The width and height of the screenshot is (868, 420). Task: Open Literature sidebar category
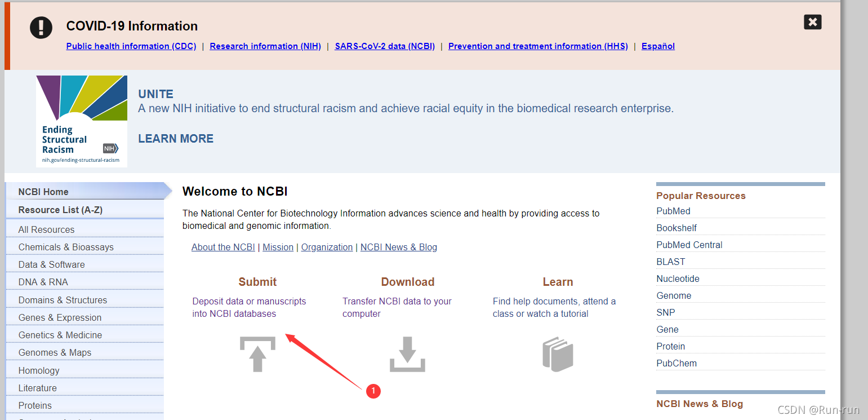coord(84,388)
